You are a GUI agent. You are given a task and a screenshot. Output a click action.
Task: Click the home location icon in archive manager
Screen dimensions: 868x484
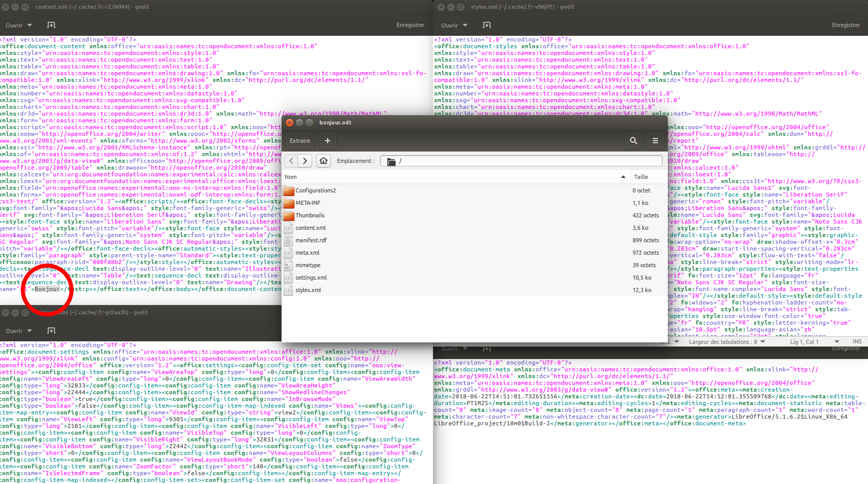324,161
